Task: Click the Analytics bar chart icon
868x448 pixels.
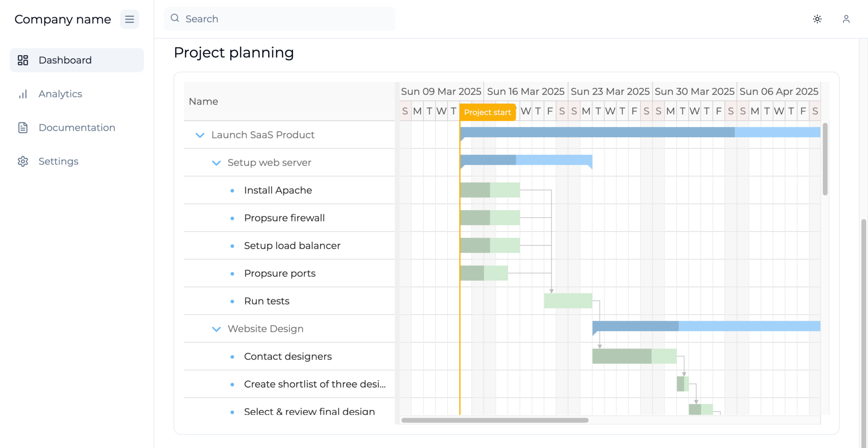Action: point(23,94)
